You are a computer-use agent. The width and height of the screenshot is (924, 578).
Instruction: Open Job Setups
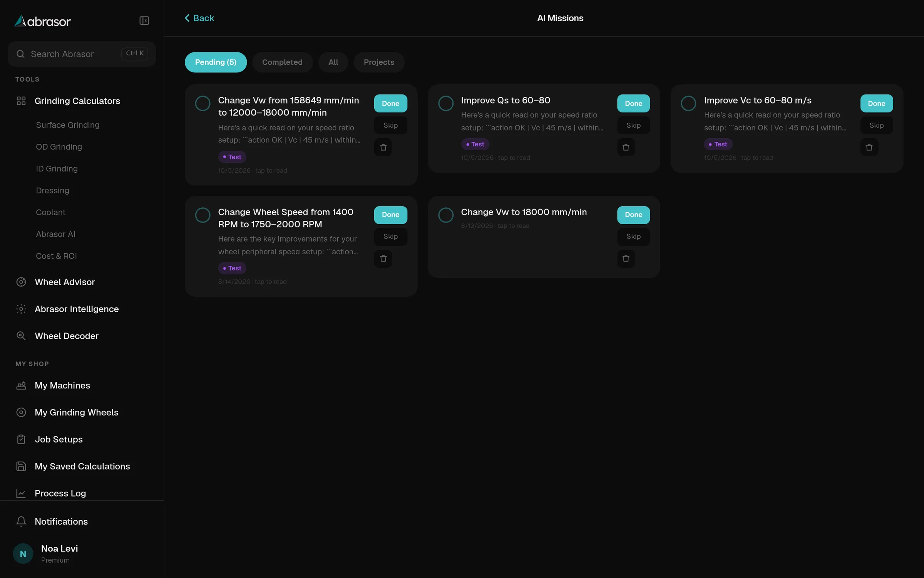point(82,439)
